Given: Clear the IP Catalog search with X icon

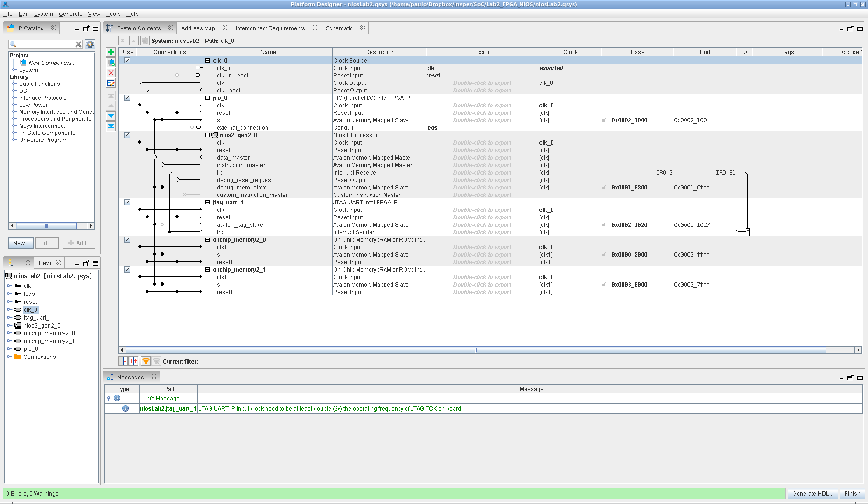Looking at the screenshot, I should 78,44.
